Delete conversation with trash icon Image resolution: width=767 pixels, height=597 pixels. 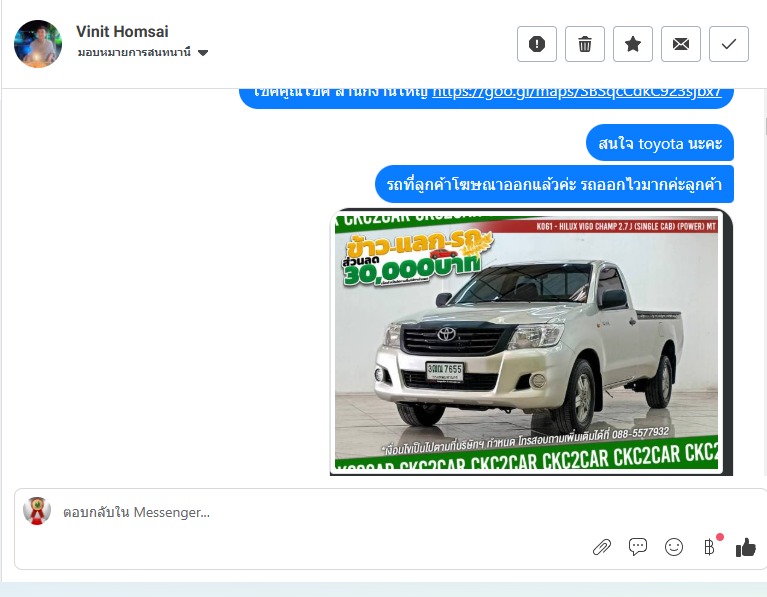pyautogui.click(x=585, y=44)
